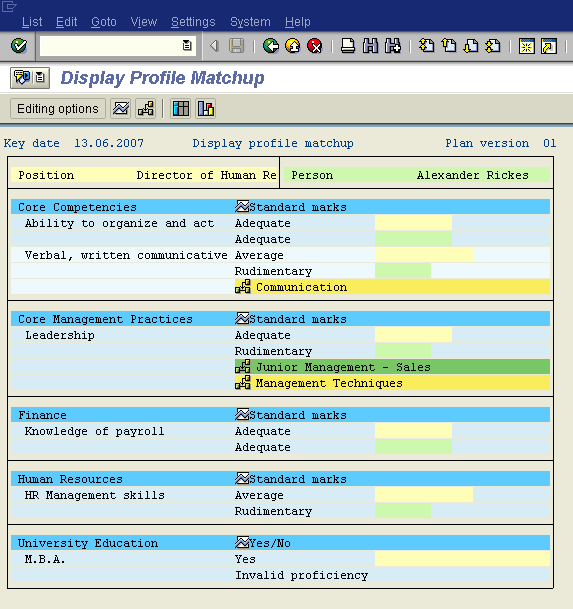Click into the command input field
Viewport: 573px width, 609px height.
click(x=111, y=46)
